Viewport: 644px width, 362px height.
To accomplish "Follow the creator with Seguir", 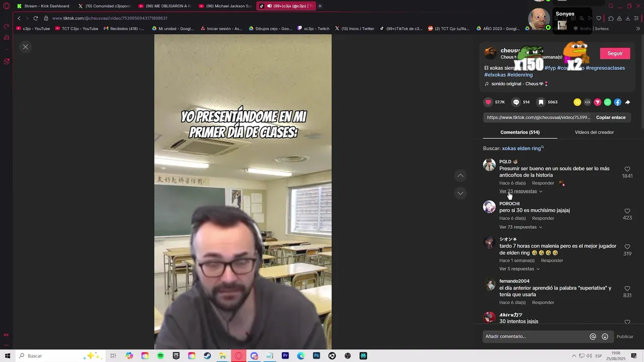I will click(615, 53).
